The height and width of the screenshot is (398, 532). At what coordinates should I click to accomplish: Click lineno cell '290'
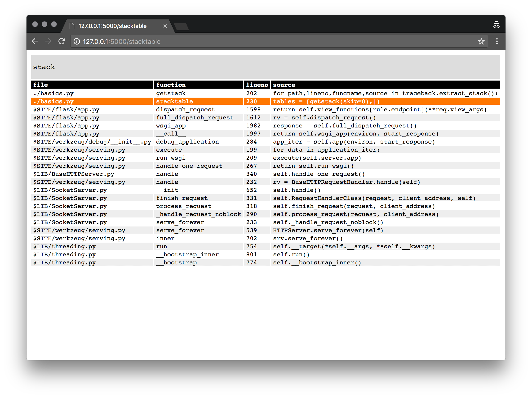pyautogui.click(x=257, y=214)
